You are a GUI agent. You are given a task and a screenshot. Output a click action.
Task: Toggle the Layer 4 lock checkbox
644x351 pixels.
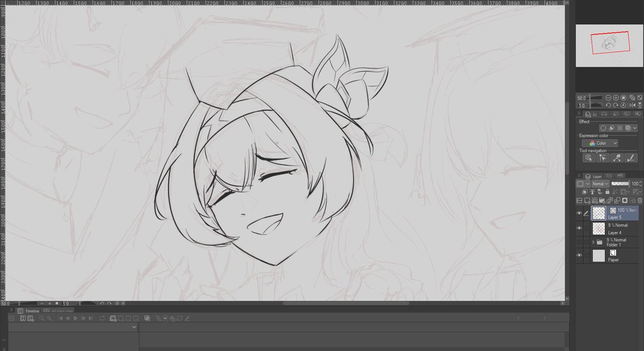[x=587, y=228]
